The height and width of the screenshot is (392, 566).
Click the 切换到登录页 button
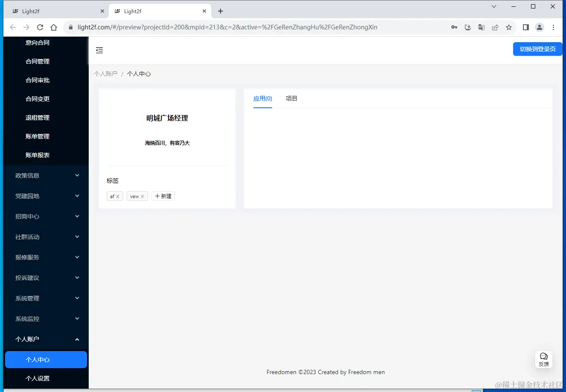(x=537, y=49)
